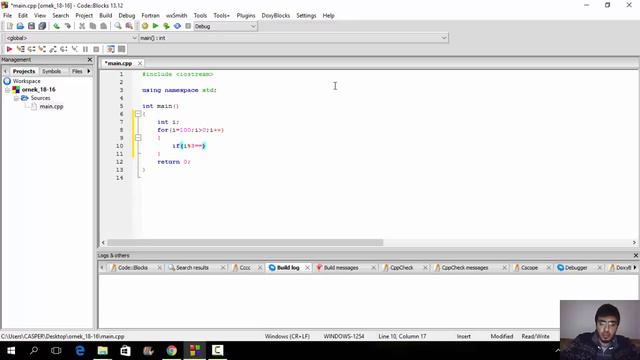Build the project with gear icon
Image resolution: width=640 pixels, height=360 pixels.
coord(144,26)
